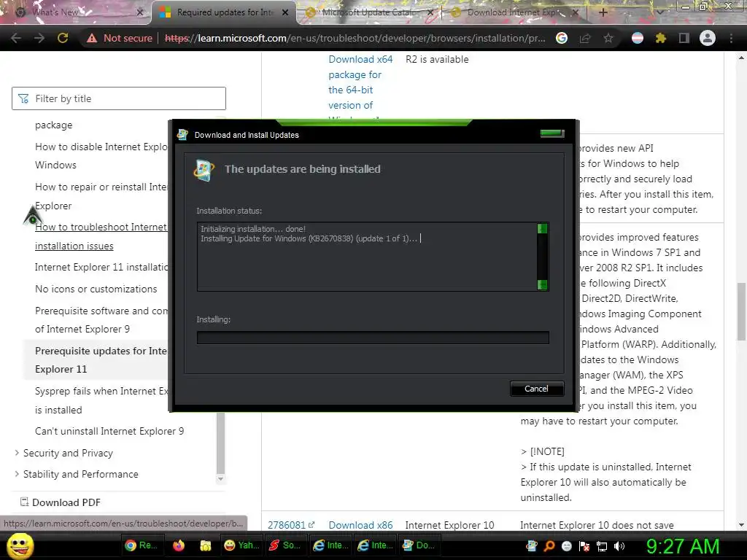Click the installation status scrollbar down arrow

tap(542, 285)
